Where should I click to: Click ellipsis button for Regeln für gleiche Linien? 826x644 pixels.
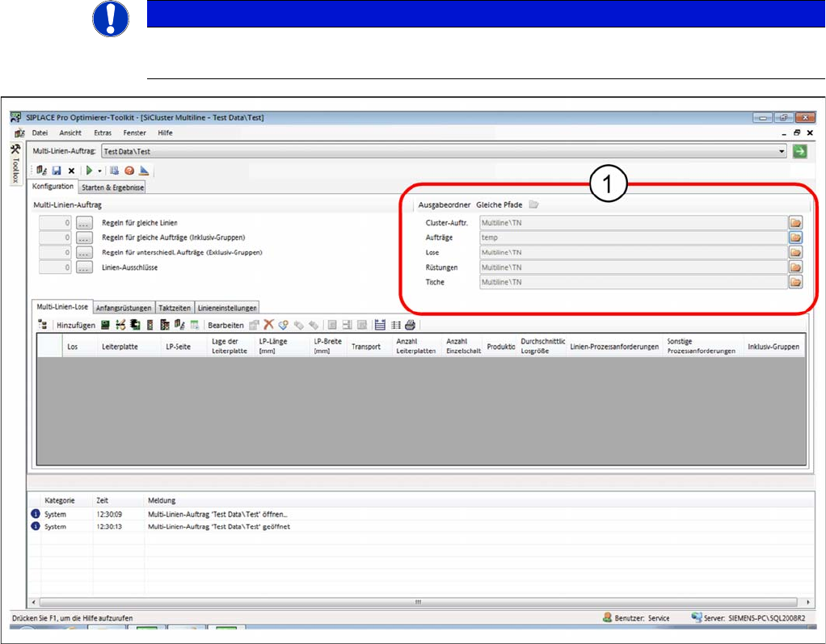(84, 222)
